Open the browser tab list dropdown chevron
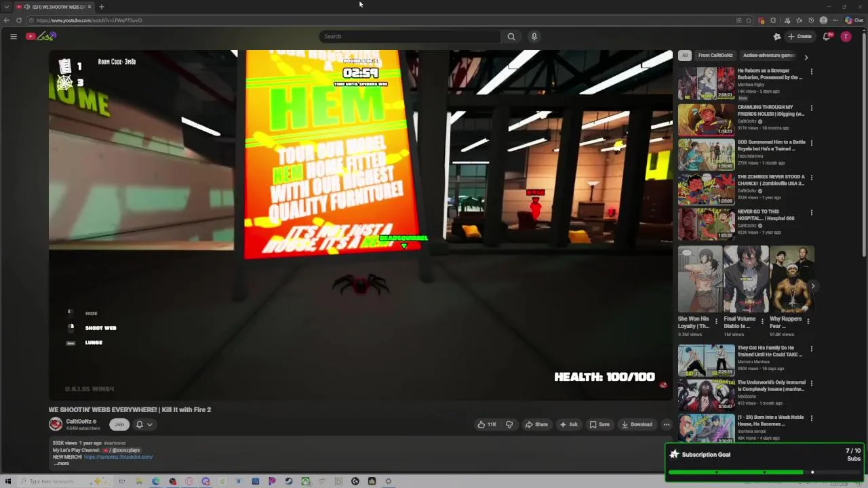Viewport: 868px width, 488px height. pyautogui.click(x=7, y=7)
